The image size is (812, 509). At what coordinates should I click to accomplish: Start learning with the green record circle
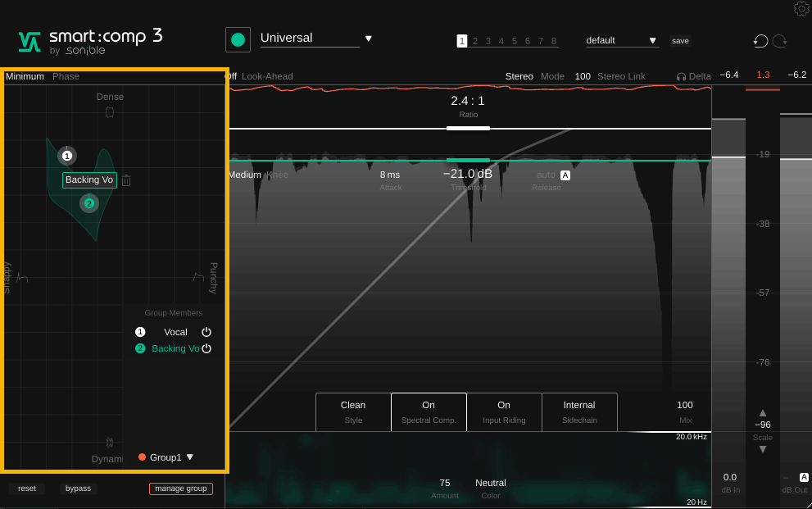coord(238,39)
